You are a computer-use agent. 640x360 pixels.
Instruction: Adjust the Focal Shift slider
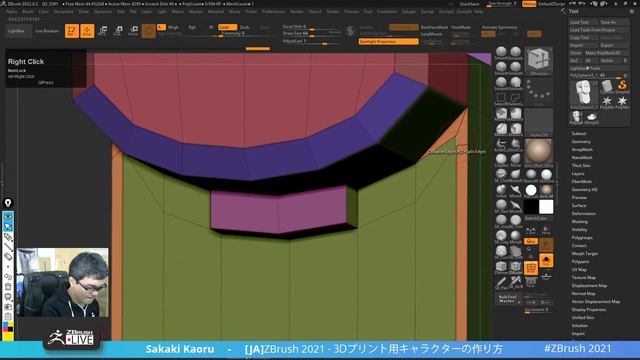tap(312, 27)
